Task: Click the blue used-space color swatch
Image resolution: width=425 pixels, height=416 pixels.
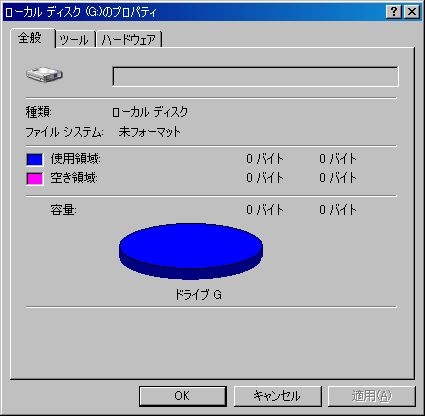Action: point(35,159)
